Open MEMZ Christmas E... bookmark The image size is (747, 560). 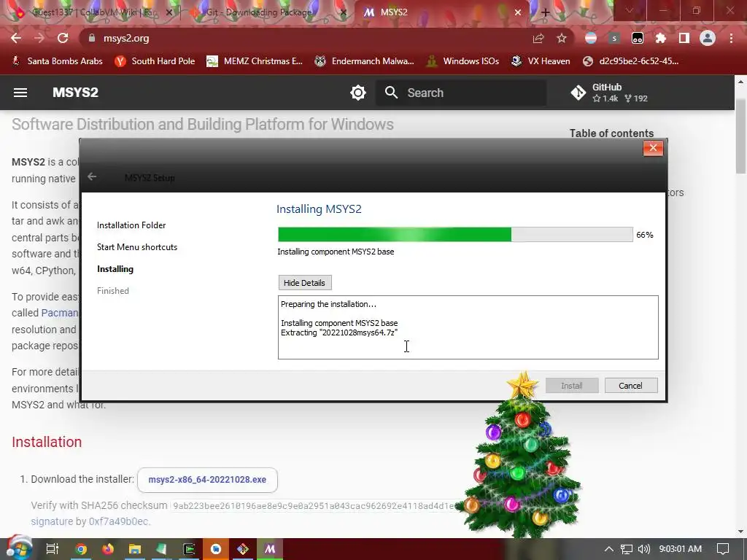[255, 61]
